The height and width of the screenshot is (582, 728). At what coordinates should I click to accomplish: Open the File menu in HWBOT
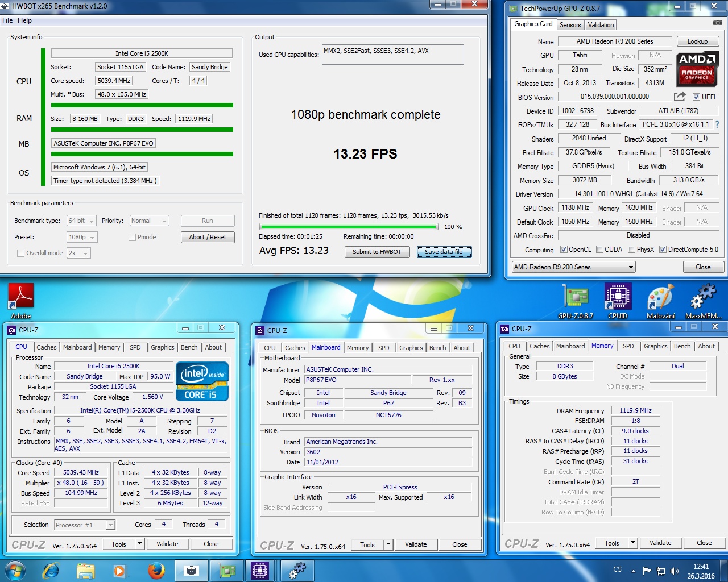coord(7,20)
